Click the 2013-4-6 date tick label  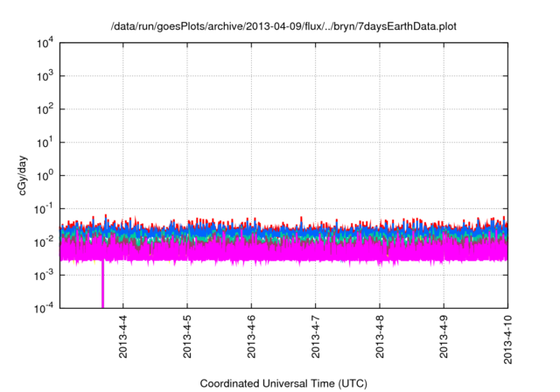[x=251, y=337]
